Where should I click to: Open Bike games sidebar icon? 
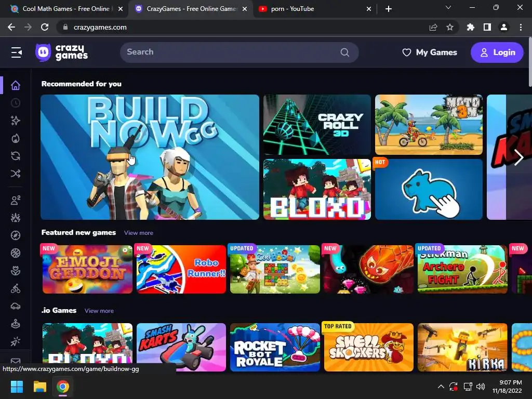[16, 289]
